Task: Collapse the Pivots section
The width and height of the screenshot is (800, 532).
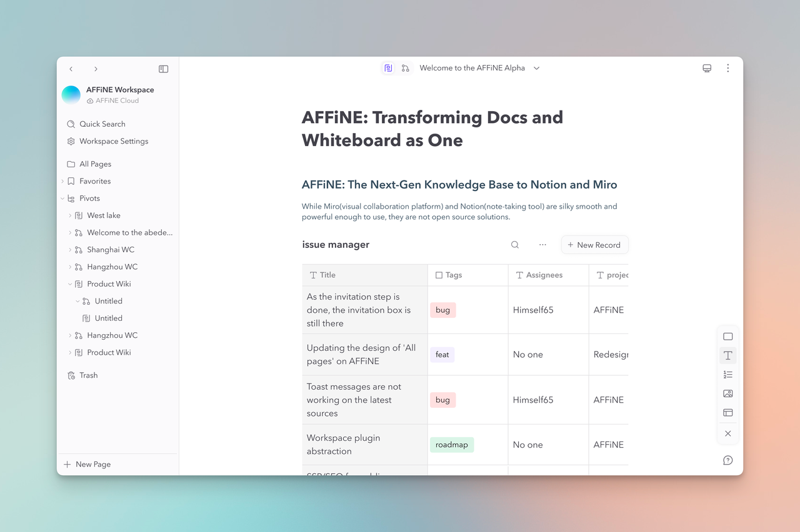Action: [x=62, y=198]
